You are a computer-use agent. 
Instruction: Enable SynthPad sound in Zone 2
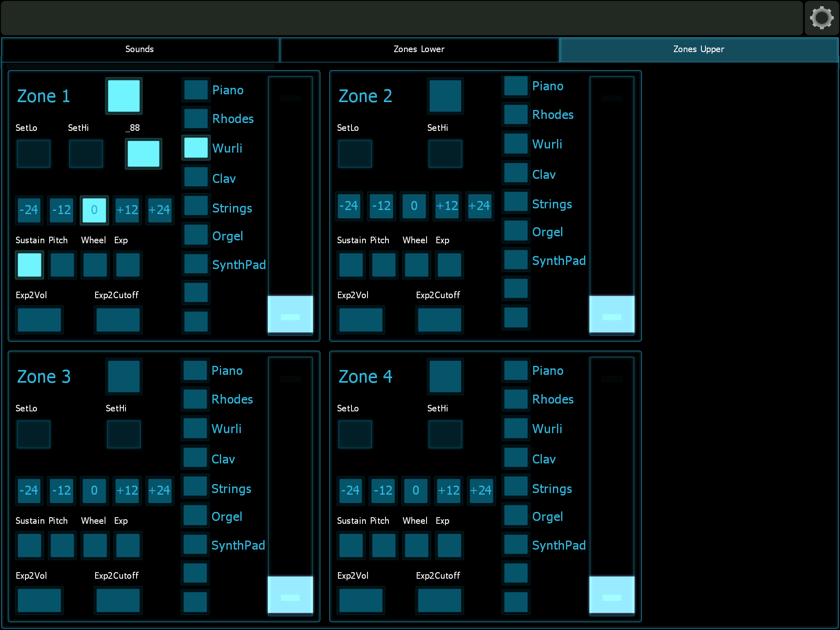pyautogui.click(x=516, y=260)
